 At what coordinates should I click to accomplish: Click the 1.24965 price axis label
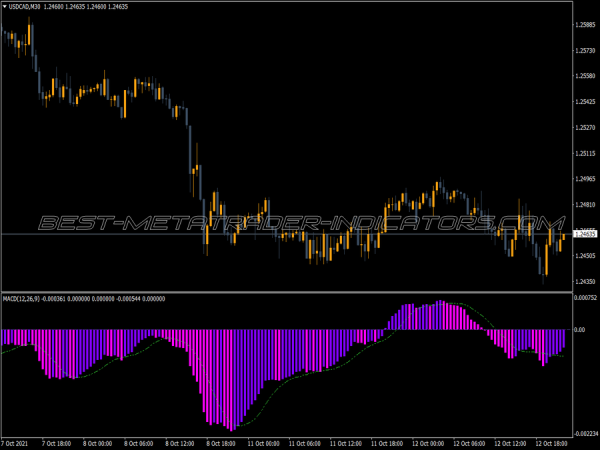tap(585, 179)
